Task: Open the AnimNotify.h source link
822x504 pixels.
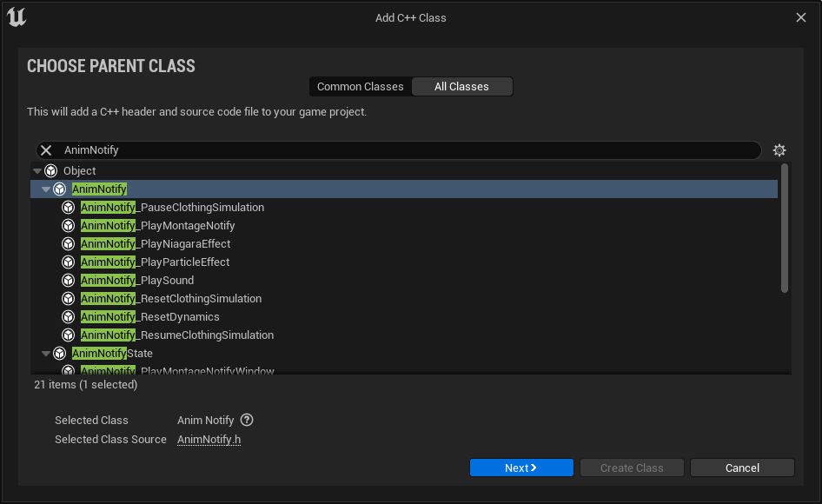Action: 209,440
